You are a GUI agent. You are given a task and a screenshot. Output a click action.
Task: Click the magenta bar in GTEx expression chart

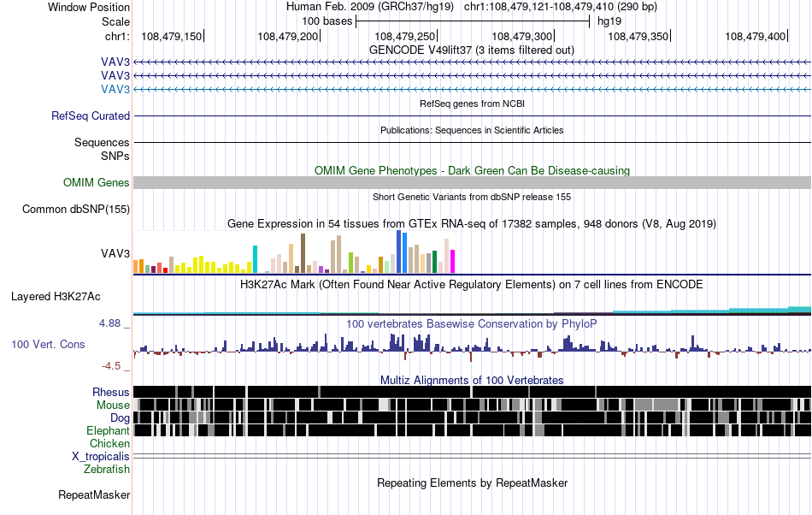pos(453,261)
